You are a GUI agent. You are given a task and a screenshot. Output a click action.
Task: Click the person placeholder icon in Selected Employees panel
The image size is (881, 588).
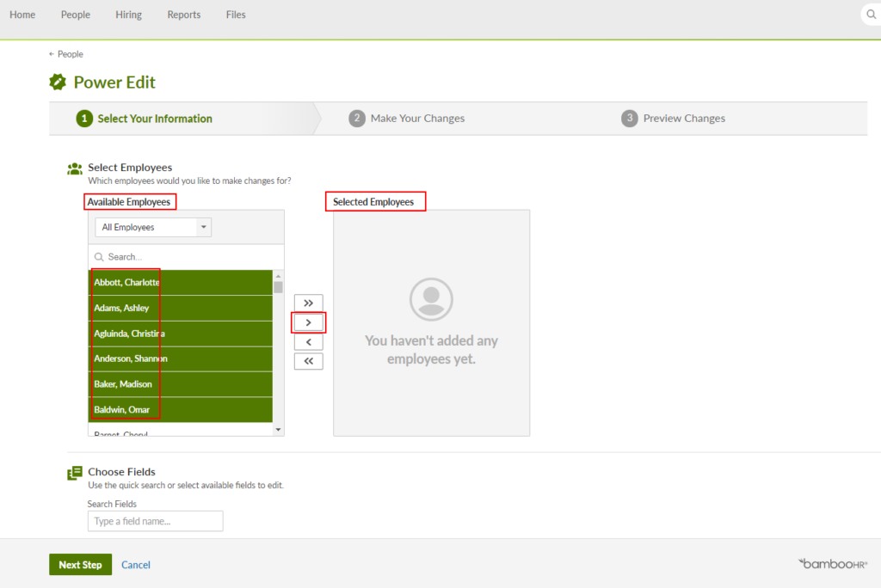430,300
